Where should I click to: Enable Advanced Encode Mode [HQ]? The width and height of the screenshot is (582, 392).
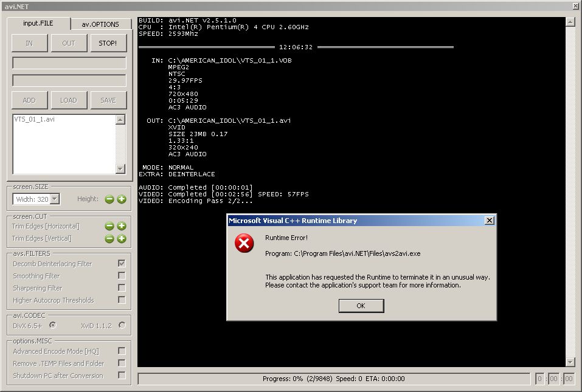click(x=122, y=351)
